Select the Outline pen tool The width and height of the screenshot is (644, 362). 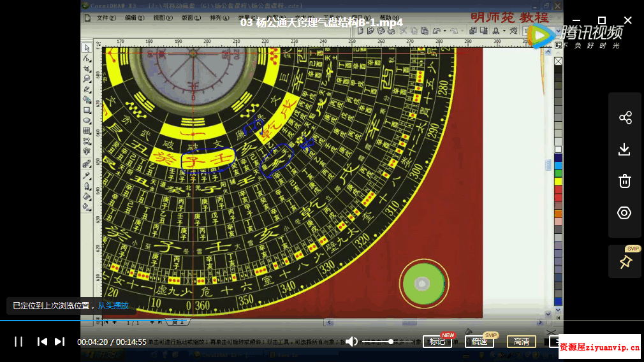pos(87,186)
